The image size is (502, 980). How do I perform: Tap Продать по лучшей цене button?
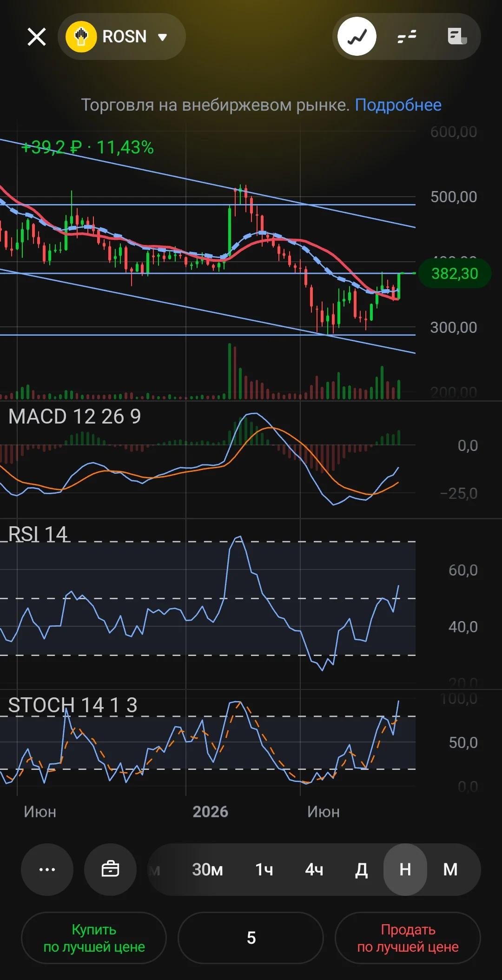click(x=408, y=938)
